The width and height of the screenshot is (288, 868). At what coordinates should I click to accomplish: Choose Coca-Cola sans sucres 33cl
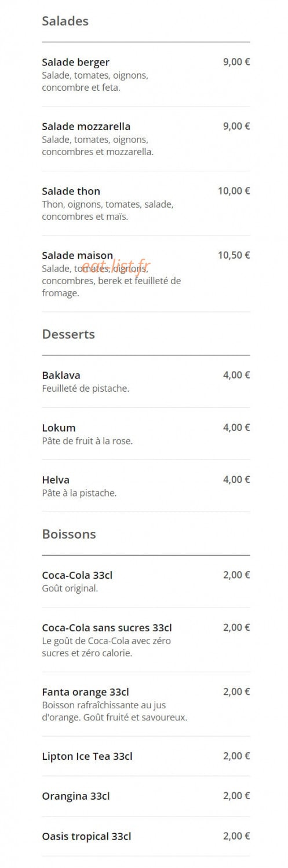146,640
